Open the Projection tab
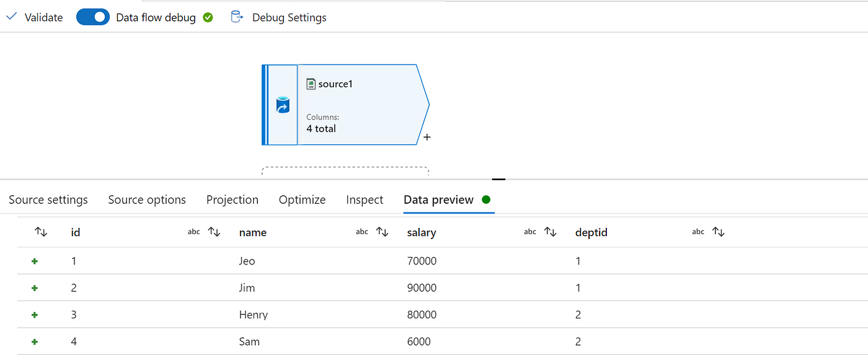868x361 pixels. 232,200
